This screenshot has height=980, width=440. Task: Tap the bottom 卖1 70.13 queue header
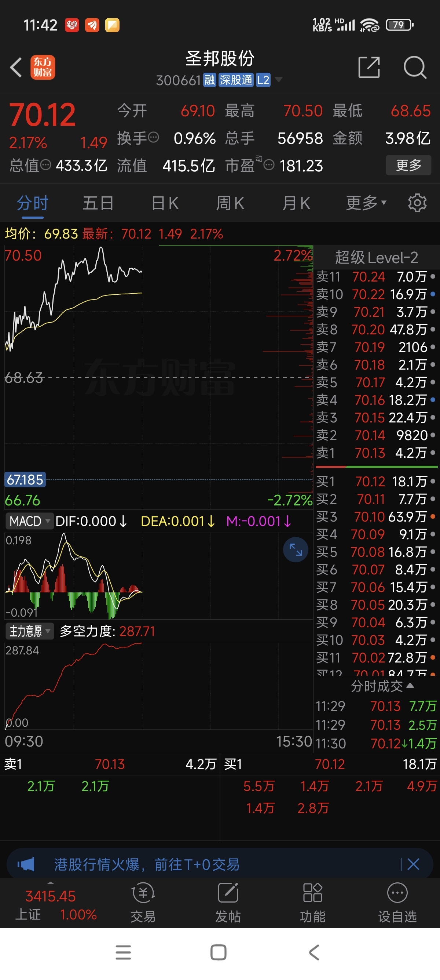[x=110, y=764]
